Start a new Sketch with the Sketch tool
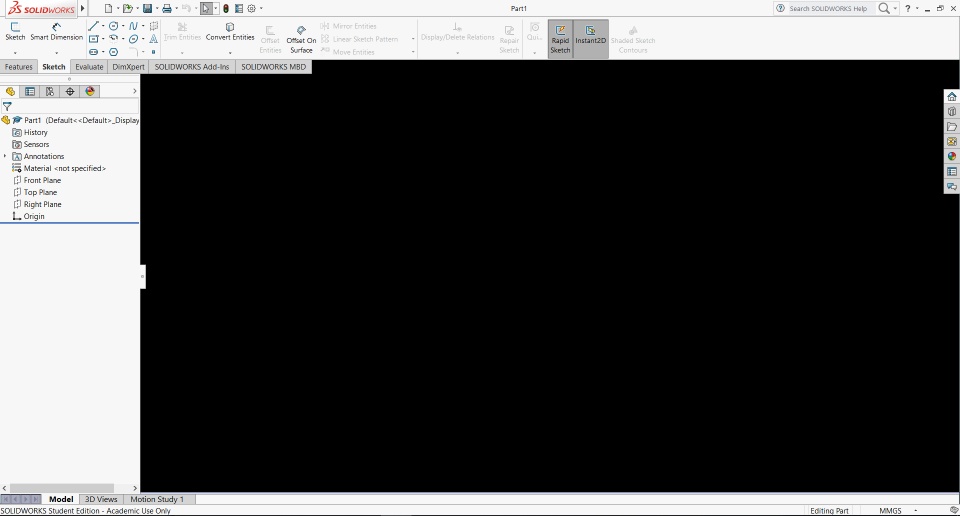 15,32
